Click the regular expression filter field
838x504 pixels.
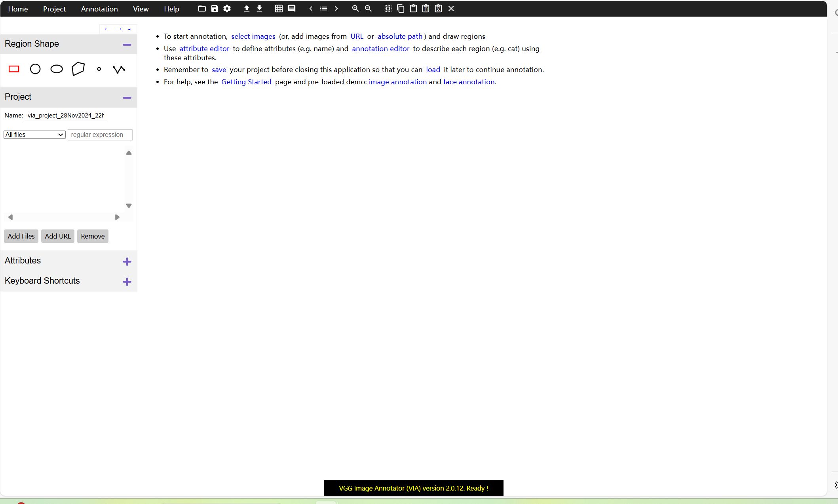(x=100, y=135)
